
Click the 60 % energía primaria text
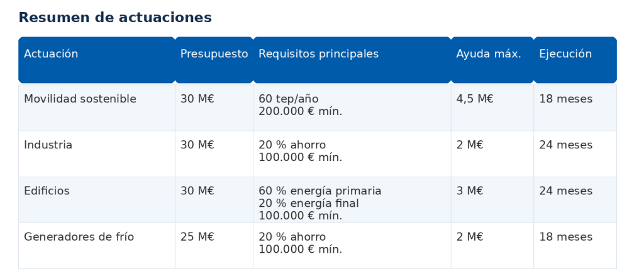click(x=320, y=191)
